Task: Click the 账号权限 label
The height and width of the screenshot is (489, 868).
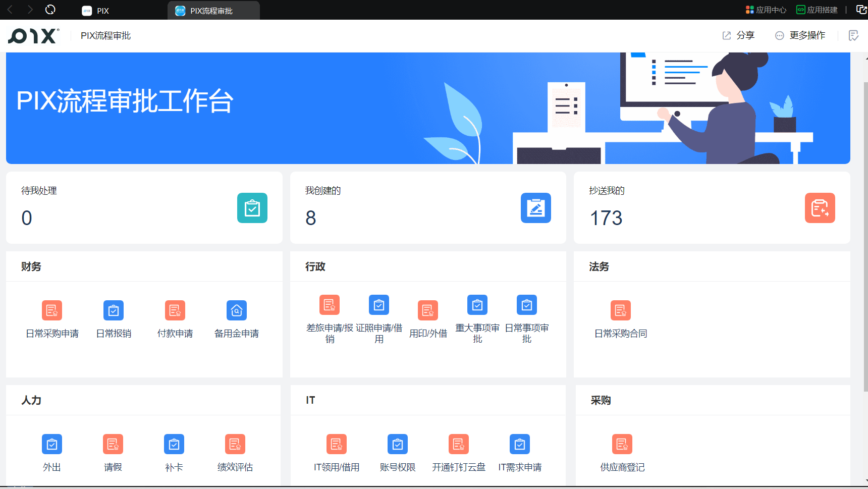Action: [398, 467]
